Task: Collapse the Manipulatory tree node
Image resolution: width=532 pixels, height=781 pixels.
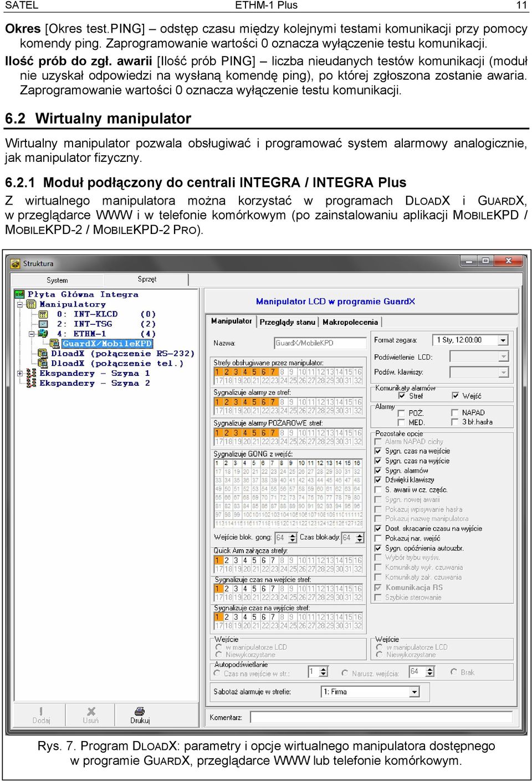Action: pyautogui.click(x=20, y=304)
